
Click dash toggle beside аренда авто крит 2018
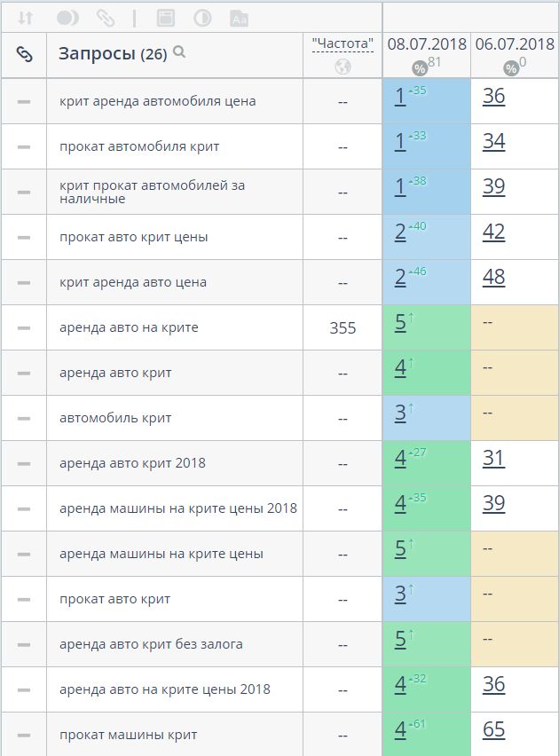(24, 464)
